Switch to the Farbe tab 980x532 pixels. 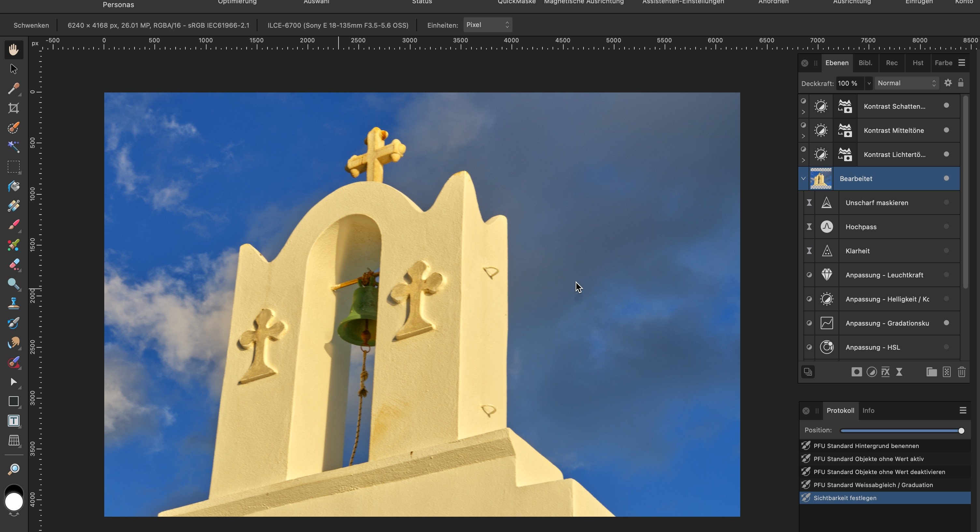click(x=943, y=63)
